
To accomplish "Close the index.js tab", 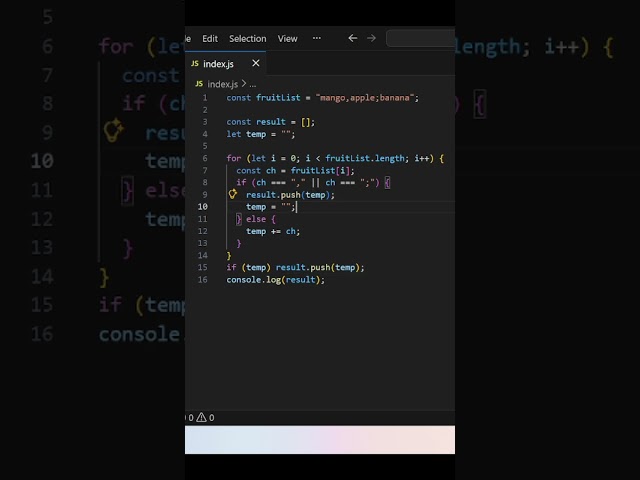I will (x=256, y=63).
